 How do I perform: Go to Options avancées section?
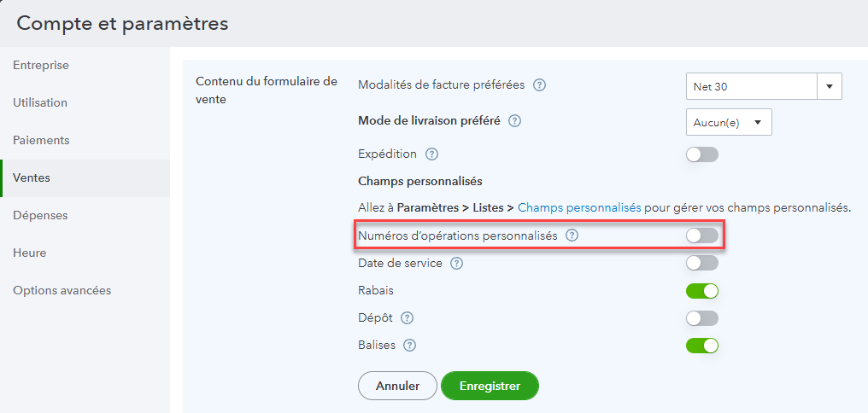[62, 290]
